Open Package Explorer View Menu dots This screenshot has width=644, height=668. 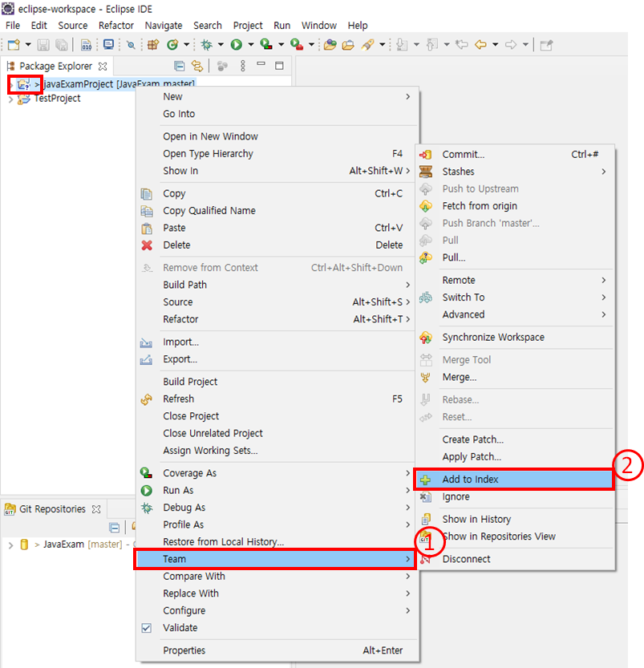[x=243, y=66]
